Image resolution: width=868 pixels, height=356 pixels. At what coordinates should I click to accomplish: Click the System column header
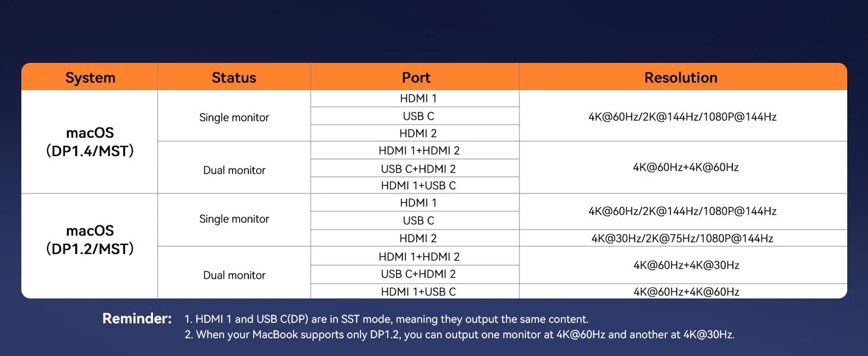tap(90, 78)
